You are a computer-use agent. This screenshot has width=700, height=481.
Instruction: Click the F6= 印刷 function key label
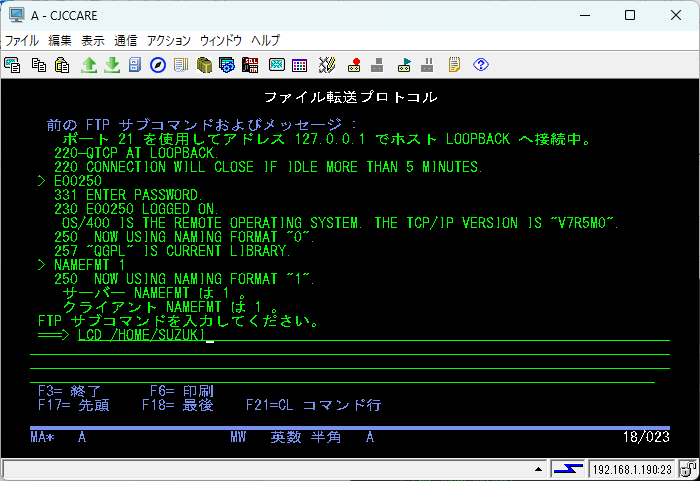(182, 391)
